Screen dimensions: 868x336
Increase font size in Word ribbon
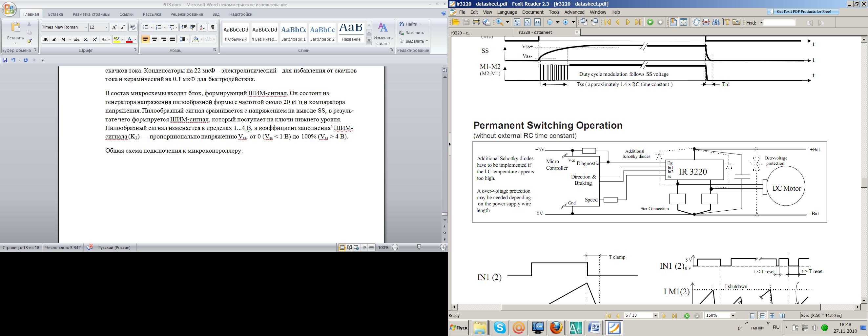point(114,27)
